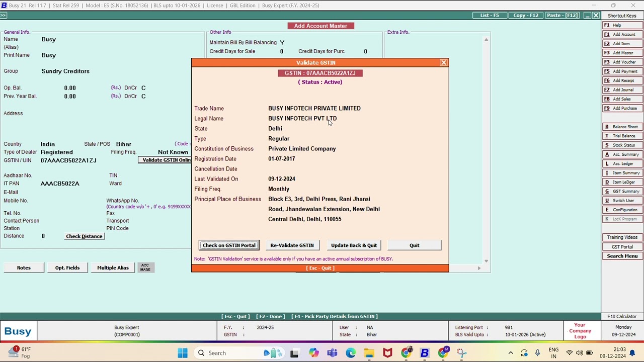
Task: Click the State / POS value Bihar
Action: 123,144
